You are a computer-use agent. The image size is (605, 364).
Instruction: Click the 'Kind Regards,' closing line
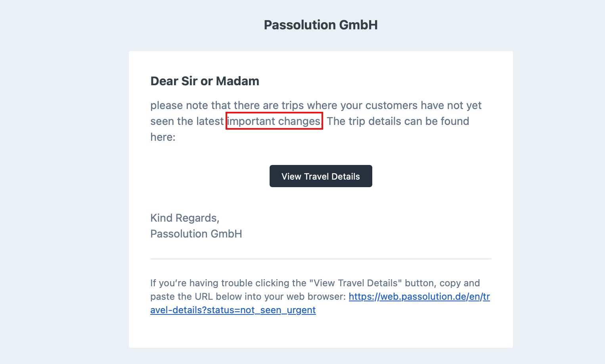click(x=185, y=218)
